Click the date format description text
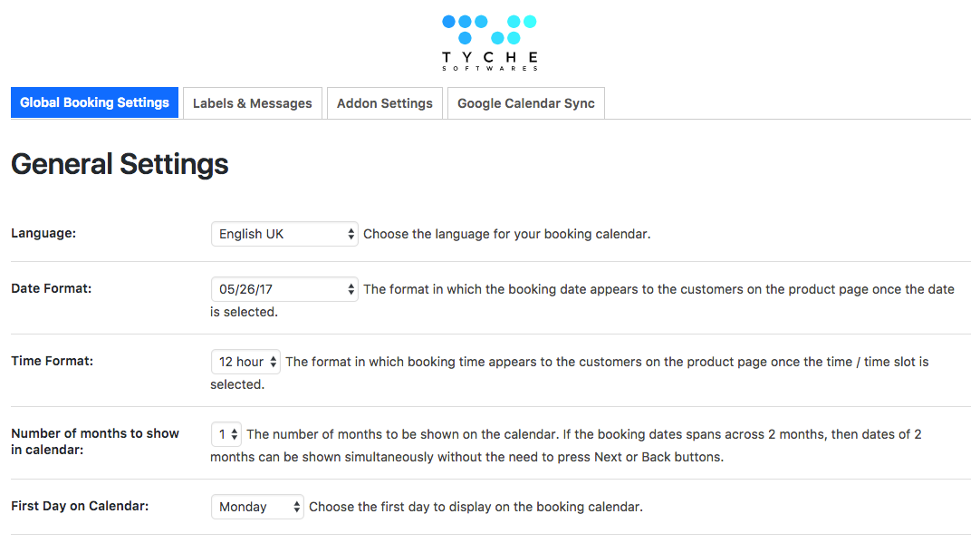980x543 pixels. click(658, 289)
